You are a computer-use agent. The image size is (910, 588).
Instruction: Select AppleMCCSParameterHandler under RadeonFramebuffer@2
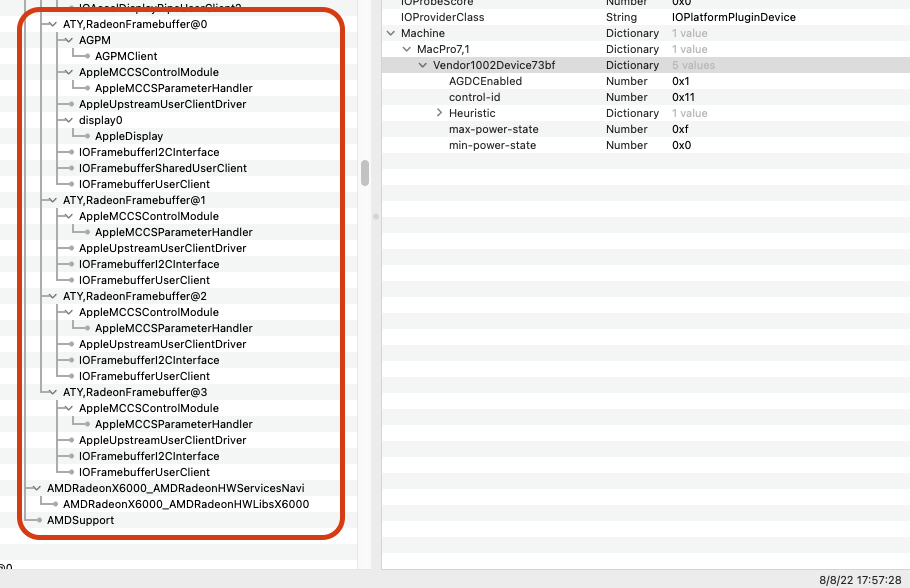(174, 329)
